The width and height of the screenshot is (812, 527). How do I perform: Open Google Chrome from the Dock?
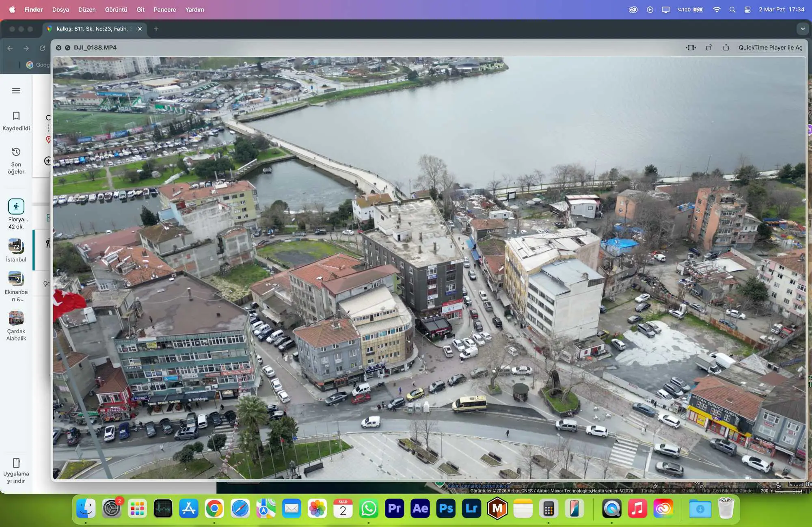(x=214, y=508)
